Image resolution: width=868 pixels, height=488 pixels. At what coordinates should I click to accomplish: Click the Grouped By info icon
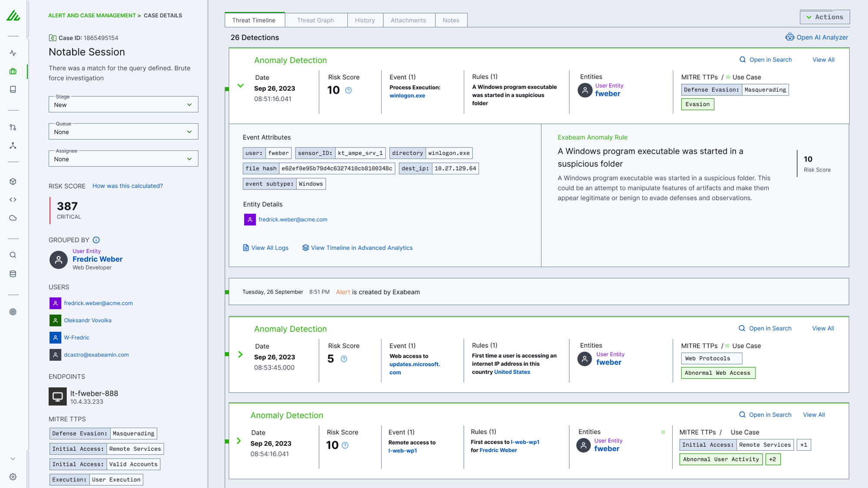point(96,240)
